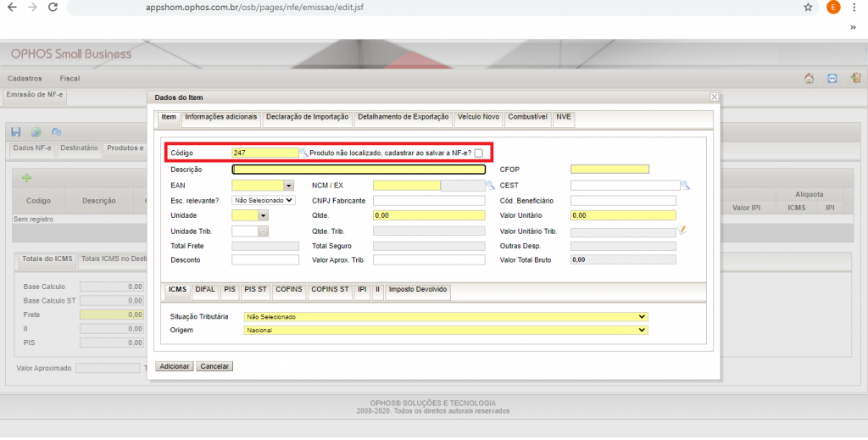Image resolution: width=868 pixels, height=440 pixels.
Task: Click the green plus add item icon
Action: [27, 177]
